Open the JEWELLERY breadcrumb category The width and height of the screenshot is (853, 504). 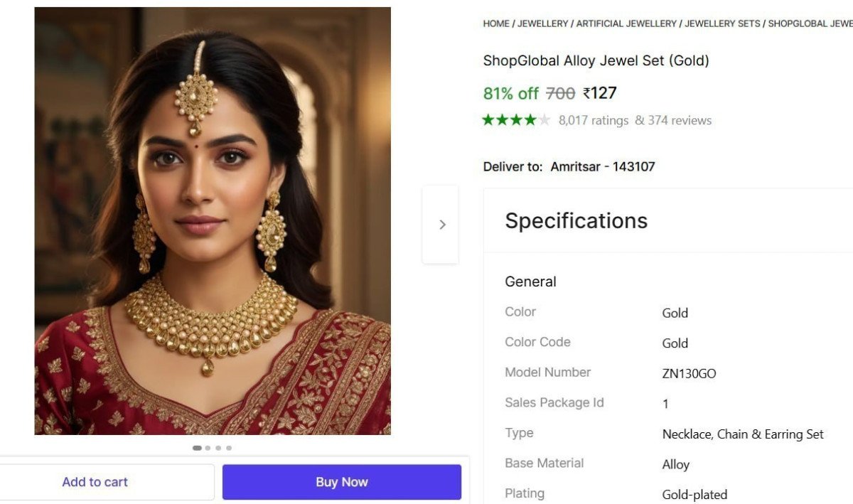click(x=543, y=23)
